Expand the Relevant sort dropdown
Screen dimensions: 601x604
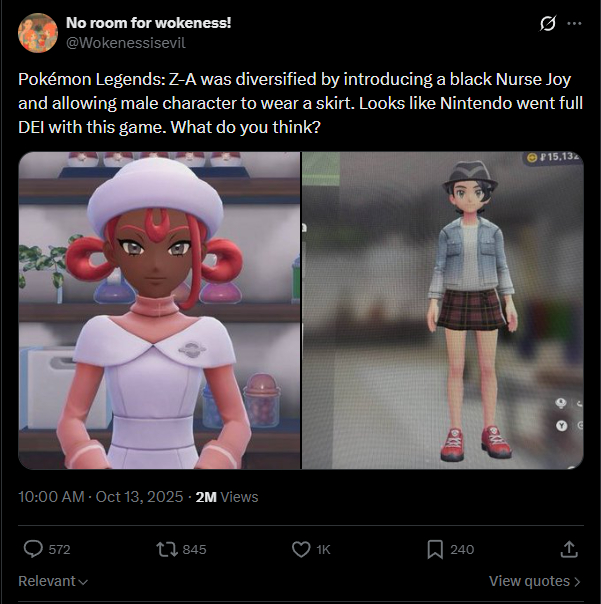coord(53,581)
